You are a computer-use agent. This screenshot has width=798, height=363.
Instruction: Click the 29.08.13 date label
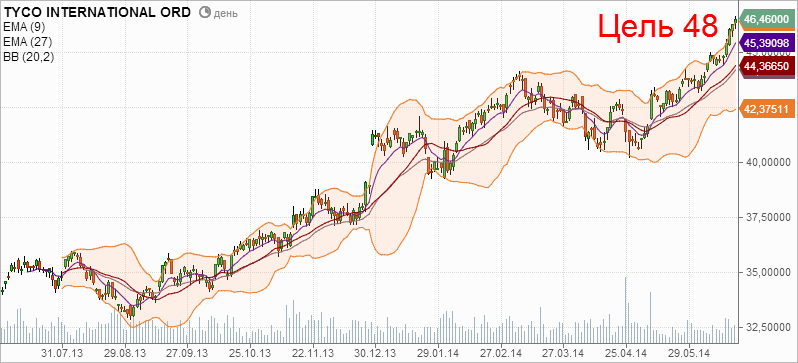tap(126, 352)
